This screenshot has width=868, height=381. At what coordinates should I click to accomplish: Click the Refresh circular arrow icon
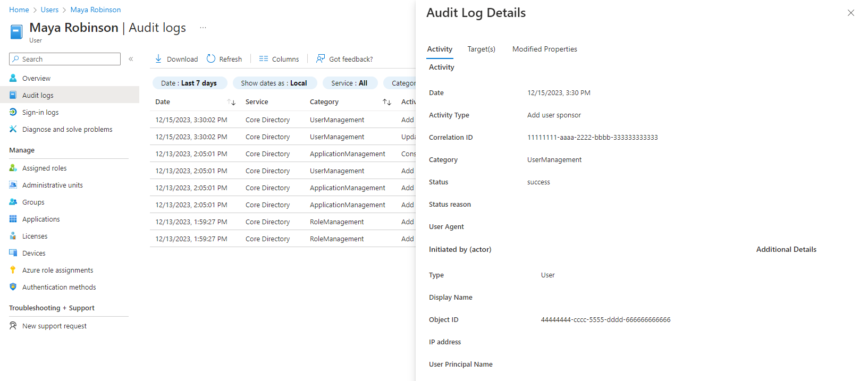211,58
